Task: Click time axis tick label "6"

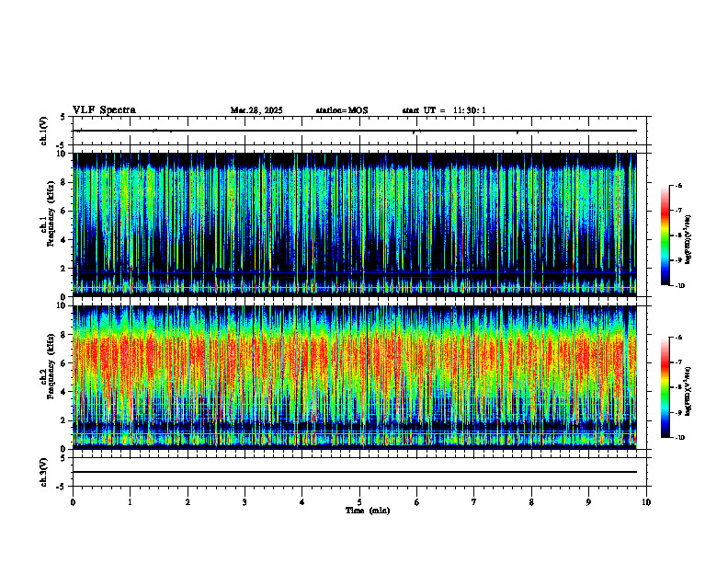Action: (x=417, y=502)
